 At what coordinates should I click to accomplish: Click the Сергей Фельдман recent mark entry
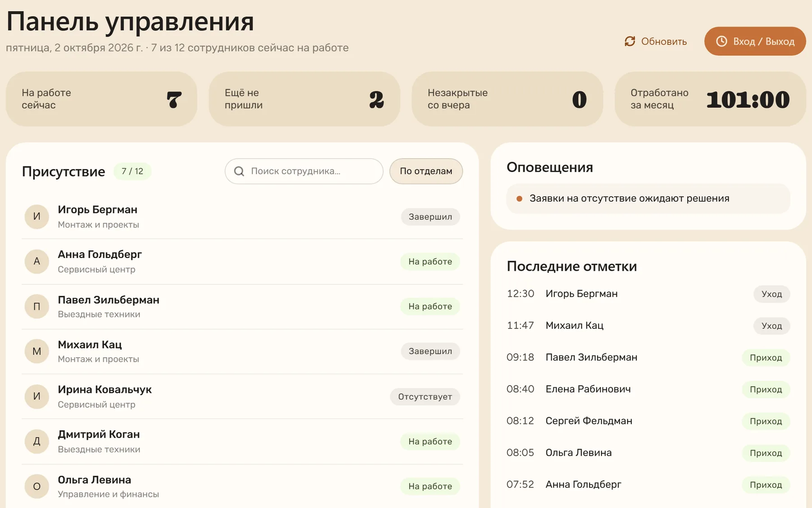[x=648, y=421]
